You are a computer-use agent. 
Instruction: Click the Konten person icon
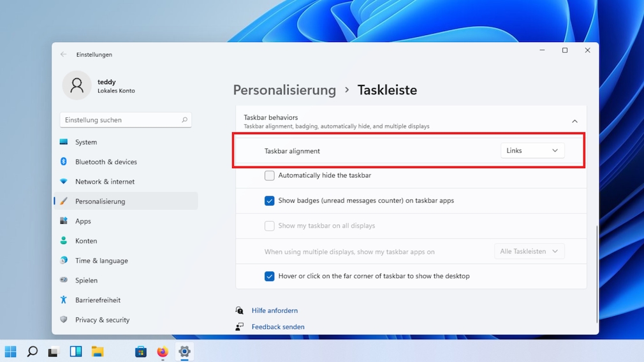click(x=64, y=240)
